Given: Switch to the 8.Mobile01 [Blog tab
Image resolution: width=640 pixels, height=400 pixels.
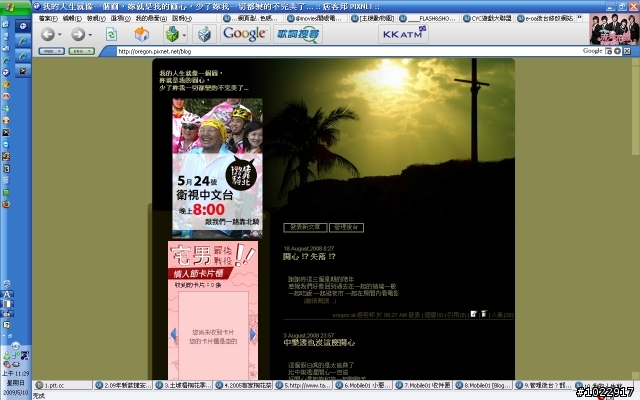Looking at the screenshot, I should coord(483,385).
